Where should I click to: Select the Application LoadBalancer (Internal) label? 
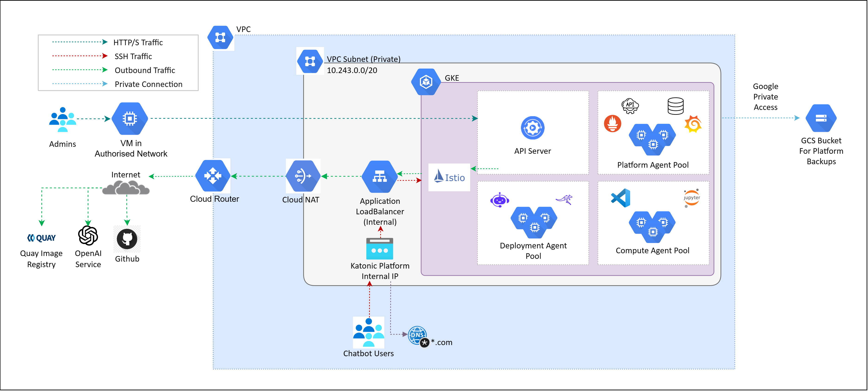[380, 212]
